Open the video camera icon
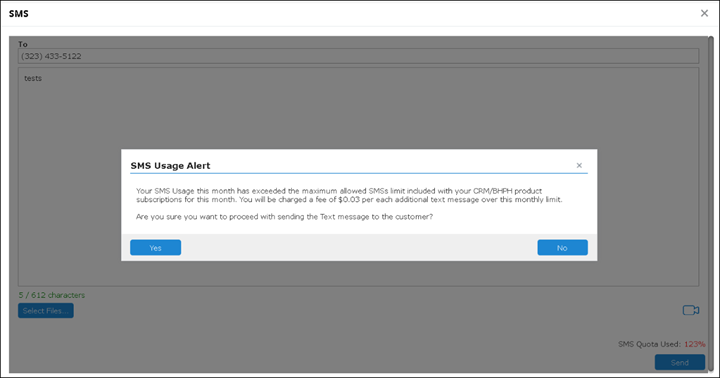 point(691,310)
